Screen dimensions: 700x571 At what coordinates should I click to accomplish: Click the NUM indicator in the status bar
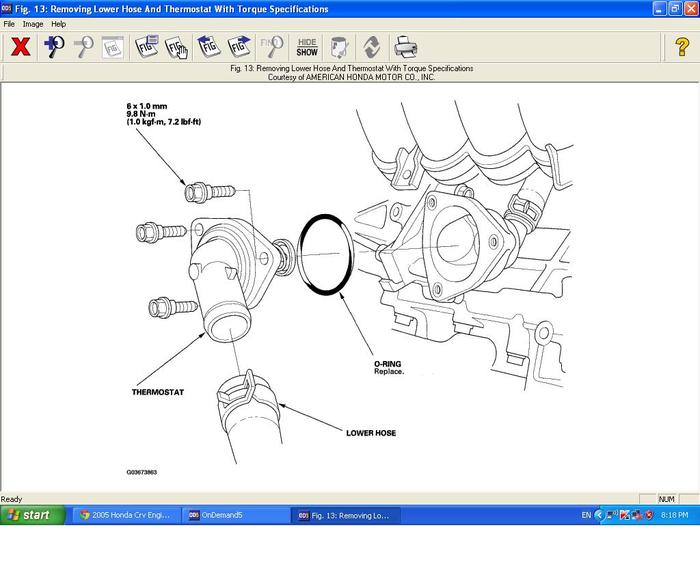[667, 499]
